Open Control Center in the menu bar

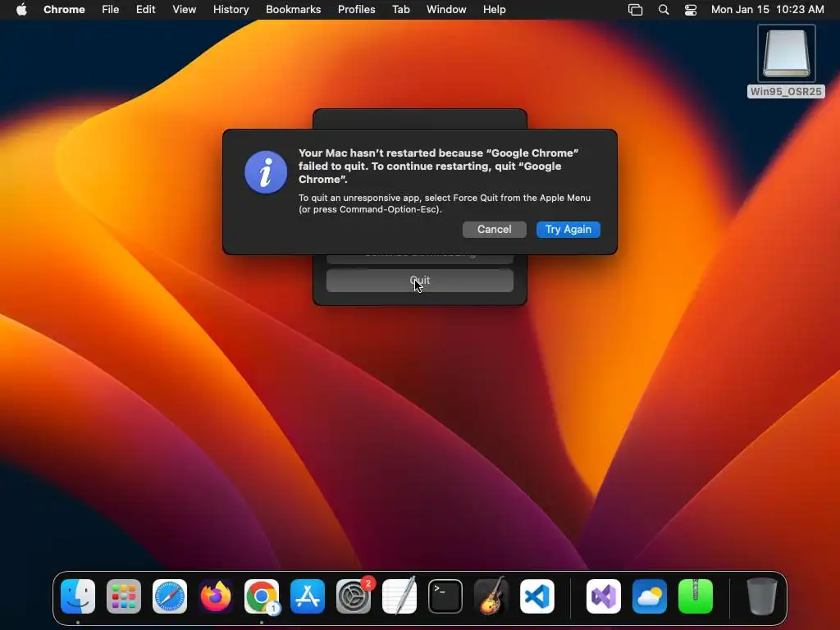[x=691, y=10]
